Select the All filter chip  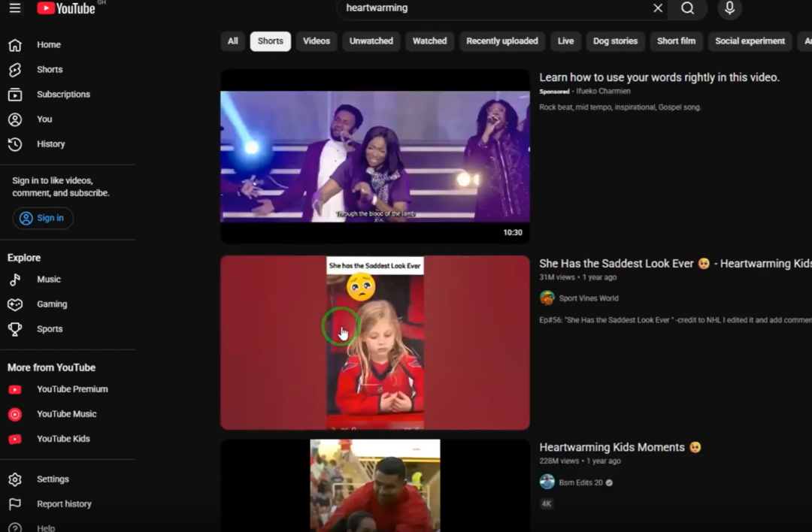coord(233,41)
